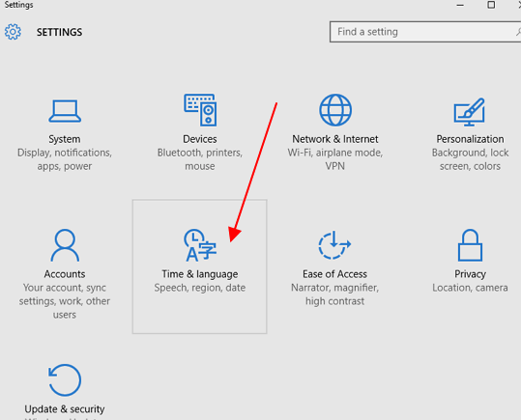Open the Update & security refresh icon

coord(65,380)
